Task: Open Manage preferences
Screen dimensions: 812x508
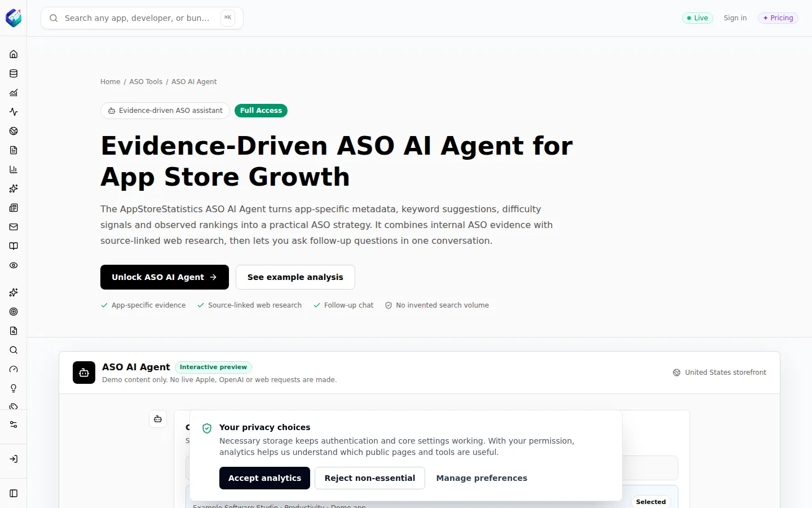Action: pos(482,478)
